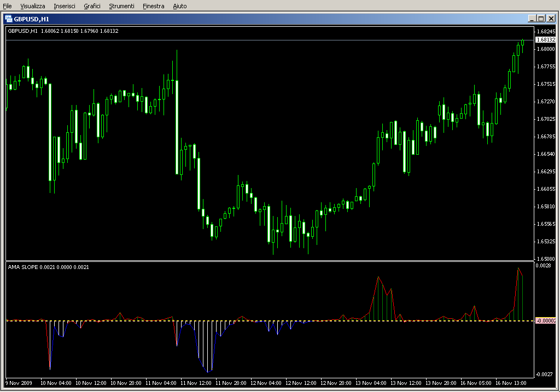This screenshot has width=560, height=392.
Task: Click the GBPUSD,H1 title bar text
Action: click(31, 19)
